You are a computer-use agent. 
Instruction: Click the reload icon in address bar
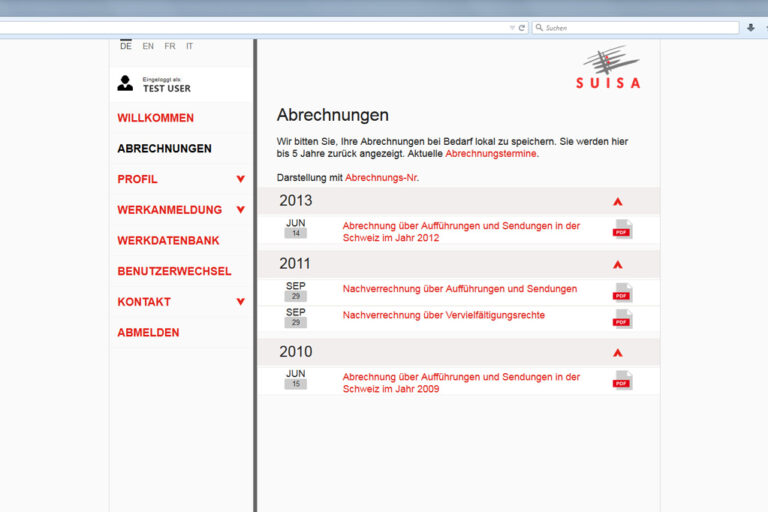coord(522,28)
